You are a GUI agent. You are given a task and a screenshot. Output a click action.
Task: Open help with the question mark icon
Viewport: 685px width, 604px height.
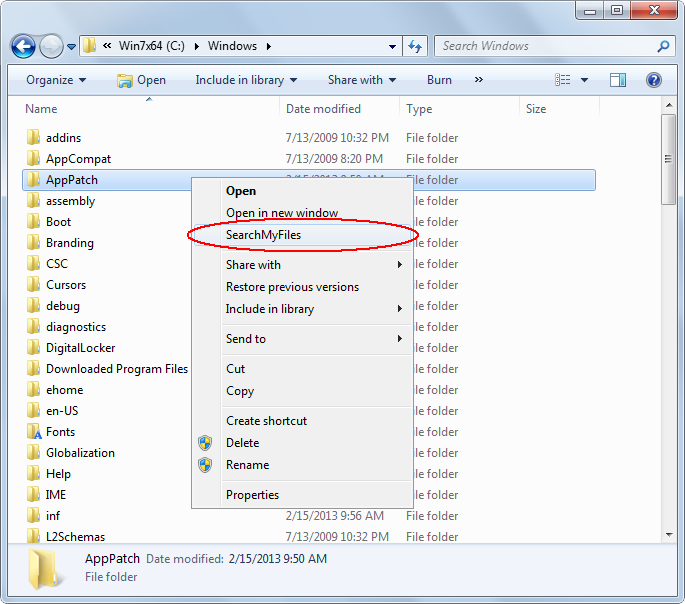(654, 80)
